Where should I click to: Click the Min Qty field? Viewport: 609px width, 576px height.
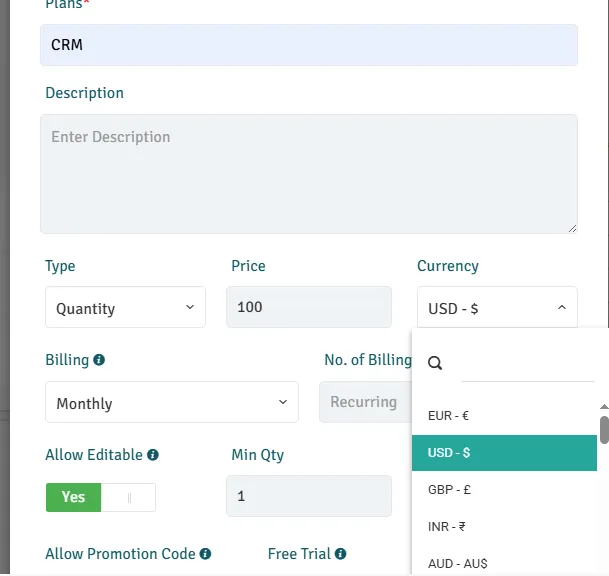coord(309,496)
